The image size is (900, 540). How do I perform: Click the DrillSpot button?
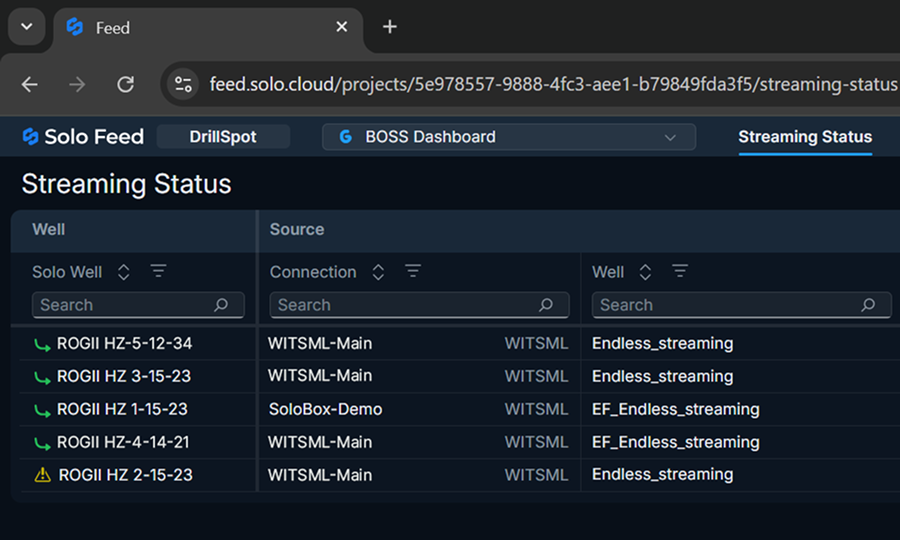(223, 137)
